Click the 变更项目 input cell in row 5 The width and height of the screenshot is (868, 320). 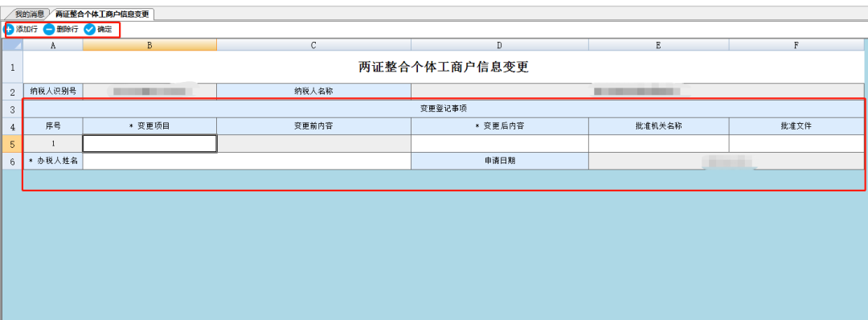[149, 143]
